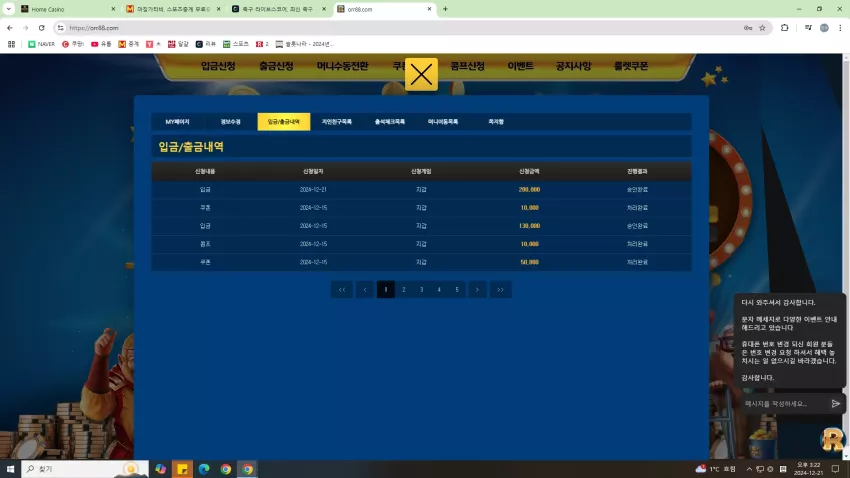Select the highlighted 입금/출금내역 tab
The image size is (850, 478).
(284, 122)
